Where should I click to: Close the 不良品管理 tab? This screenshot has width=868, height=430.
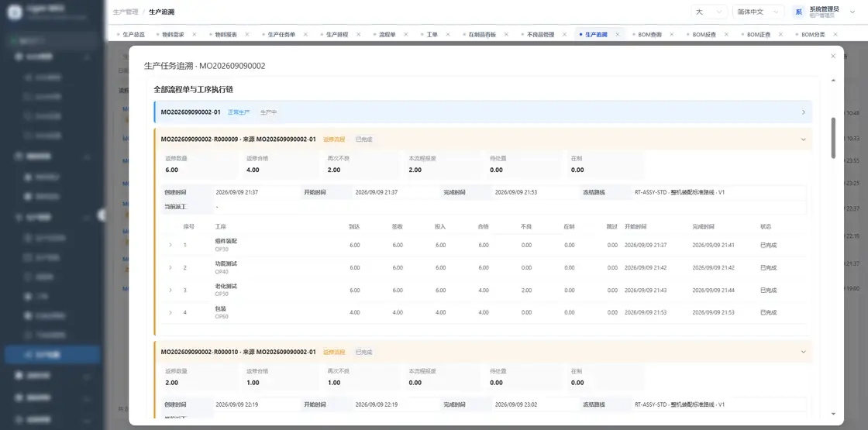pos(564,34)
